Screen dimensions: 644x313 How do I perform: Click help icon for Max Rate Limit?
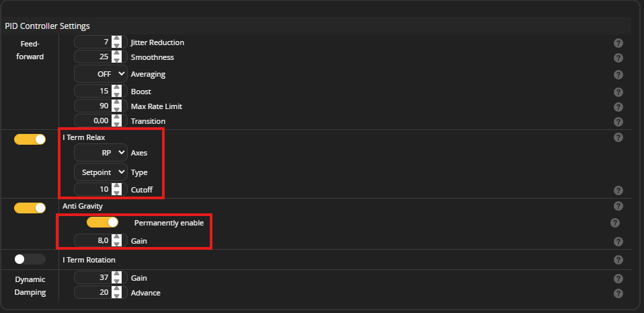tap(618, 107)
